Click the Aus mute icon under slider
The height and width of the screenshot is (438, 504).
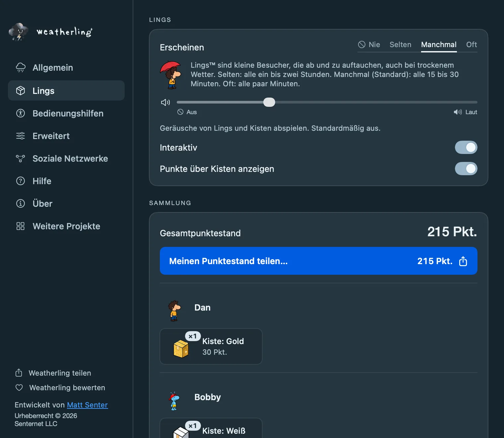[x=180, y=112]
